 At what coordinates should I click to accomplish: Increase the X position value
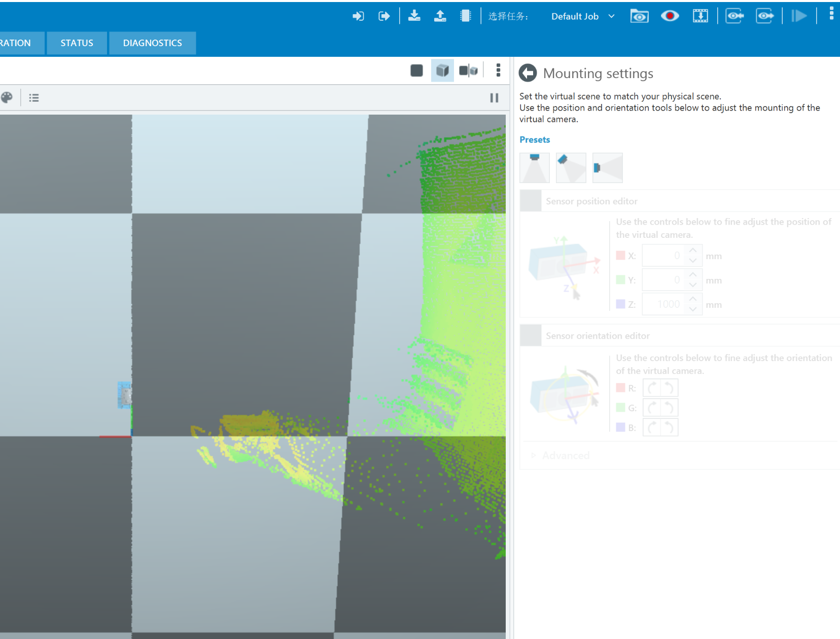(x=693, y=251)
